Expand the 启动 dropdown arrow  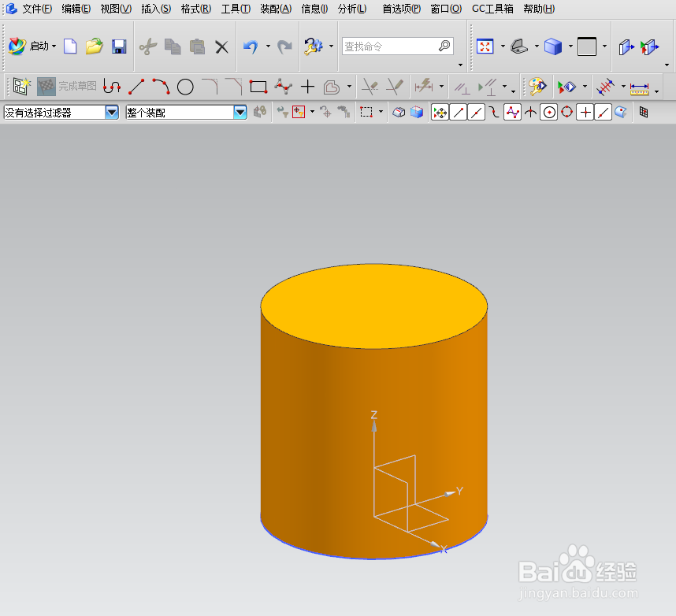(54, 46)
